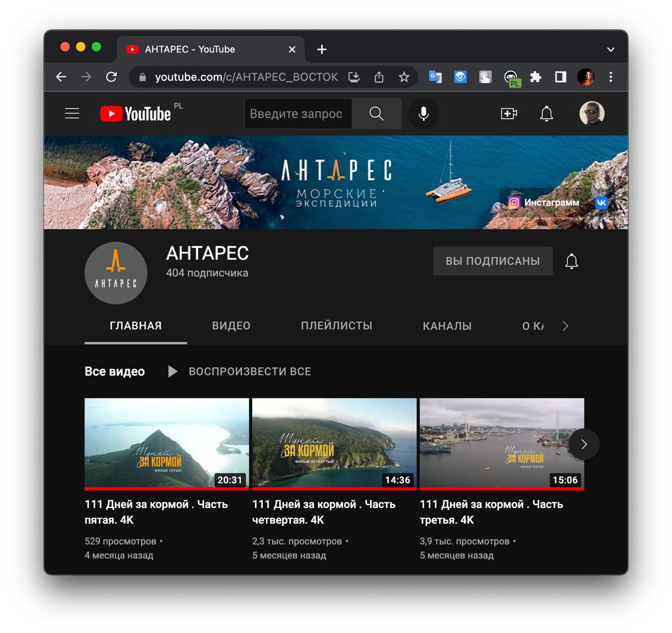Open the create video camera icon
This screenshot has width=672, height=633.
[x=509, y=113]
